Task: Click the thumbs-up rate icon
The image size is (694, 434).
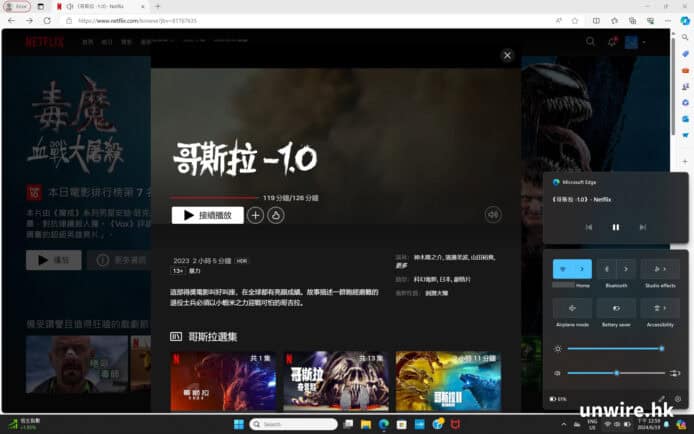Action: point(276,215)
